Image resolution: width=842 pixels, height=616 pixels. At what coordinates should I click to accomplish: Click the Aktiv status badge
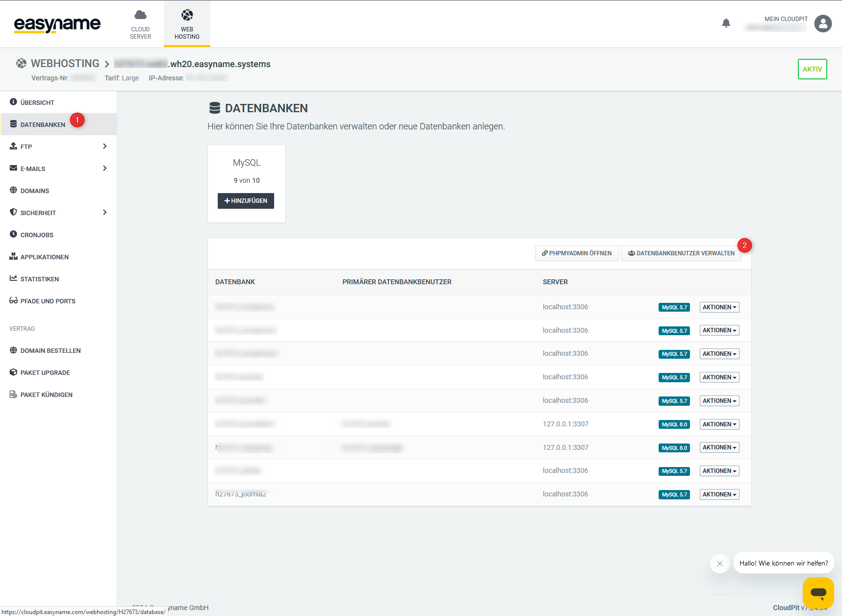pos(812,69)
